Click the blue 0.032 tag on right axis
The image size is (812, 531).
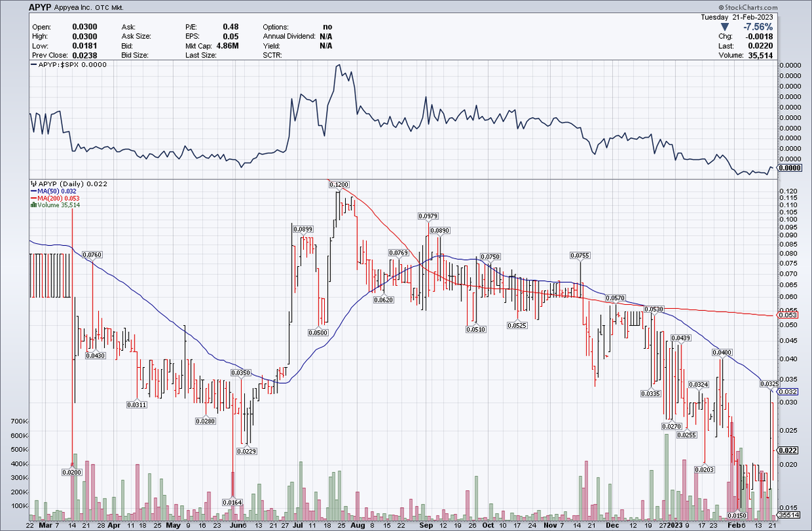789,391
